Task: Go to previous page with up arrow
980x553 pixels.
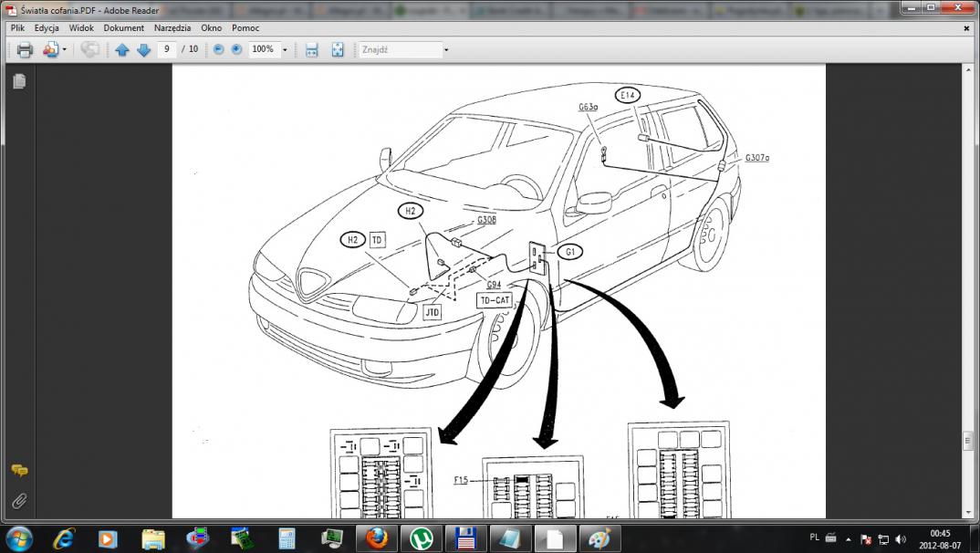Action: (122, 49)
